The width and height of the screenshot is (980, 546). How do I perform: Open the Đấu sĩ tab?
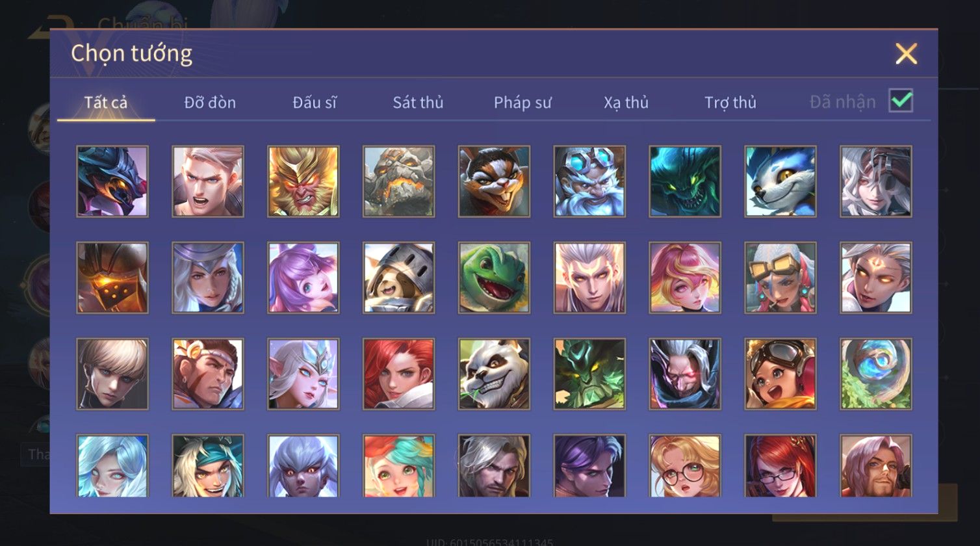pyautogui.click(x=315, y=103)
